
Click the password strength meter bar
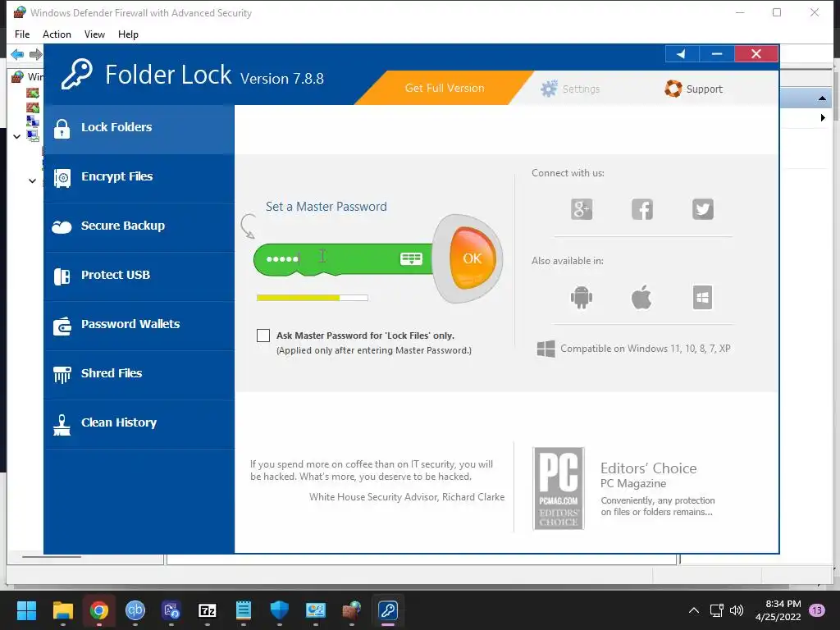(313, 298)
